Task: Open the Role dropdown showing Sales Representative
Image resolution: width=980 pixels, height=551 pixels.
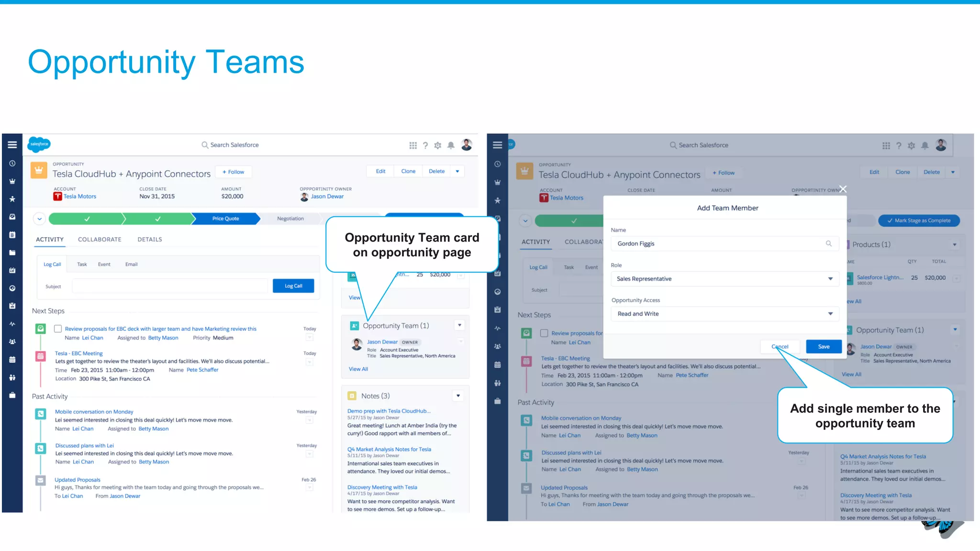Action: 724,279
